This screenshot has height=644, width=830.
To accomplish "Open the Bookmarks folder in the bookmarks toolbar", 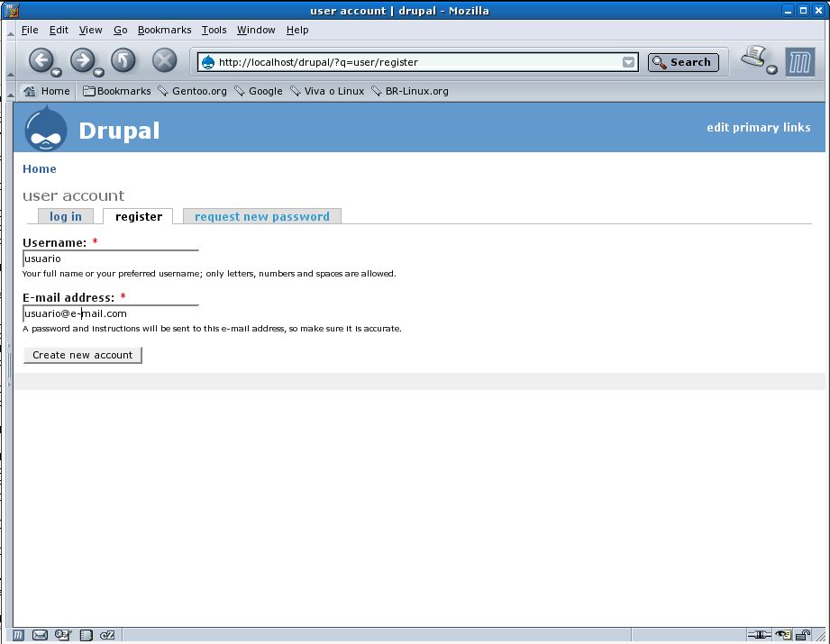I will 117,91.
